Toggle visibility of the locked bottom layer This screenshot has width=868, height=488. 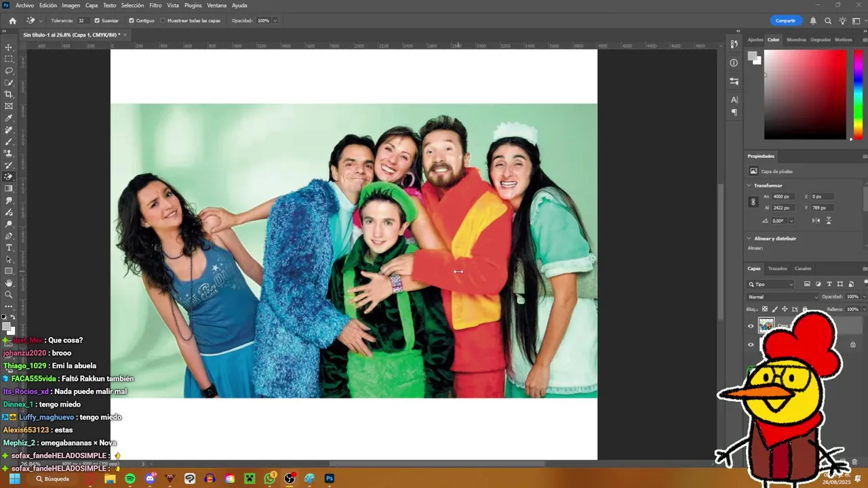tap(751, 344)
